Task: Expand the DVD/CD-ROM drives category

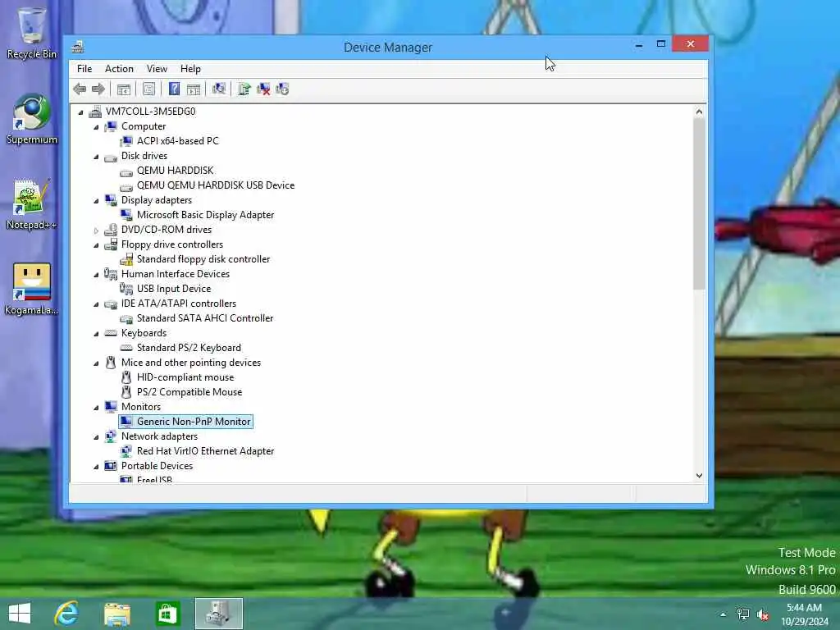Action: pos(97,231)
